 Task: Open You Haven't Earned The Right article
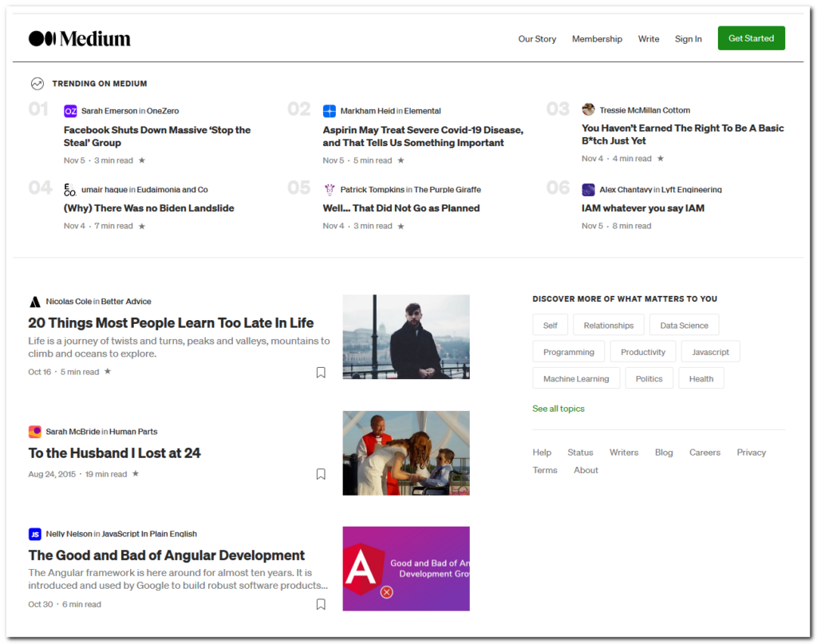(683, 134)
